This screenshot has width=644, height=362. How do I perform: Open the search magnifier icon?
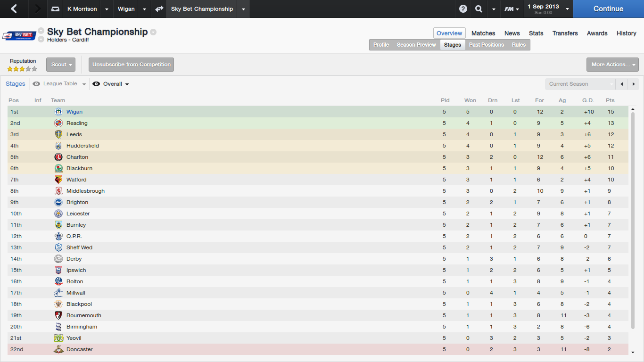point(479,9)
